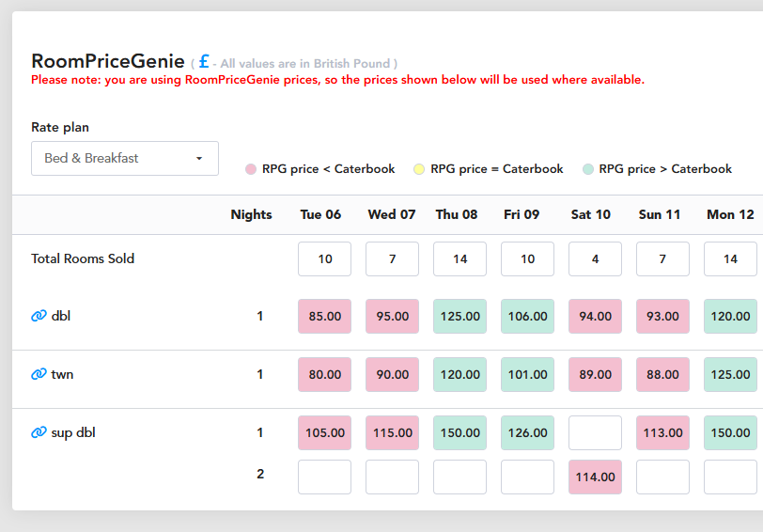This screenshot has width=763, height=532.
Task: Click sup dbl price 113.00 for Sun 11
Action: [662, 432]
